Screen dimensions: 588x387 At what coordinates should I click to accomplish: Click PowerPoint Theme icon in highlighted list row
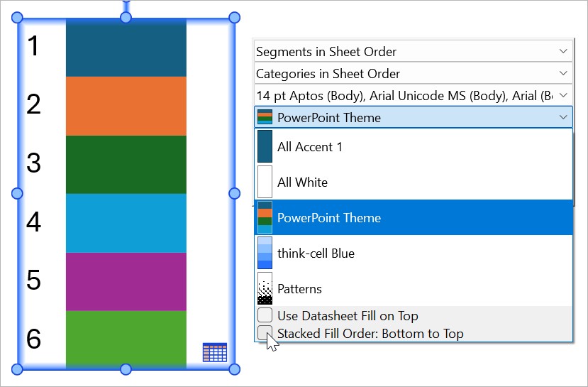tap(265, 217)
